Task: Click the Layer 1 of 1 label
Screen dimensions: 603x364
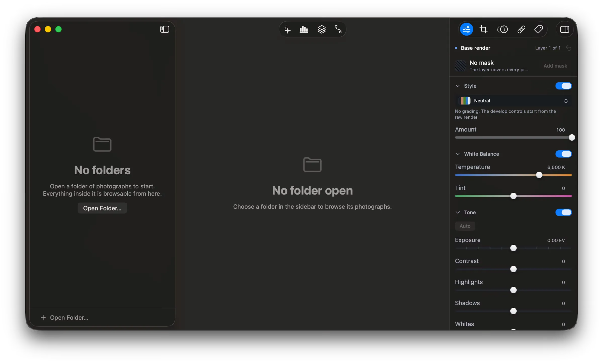Action: [548, 48]
